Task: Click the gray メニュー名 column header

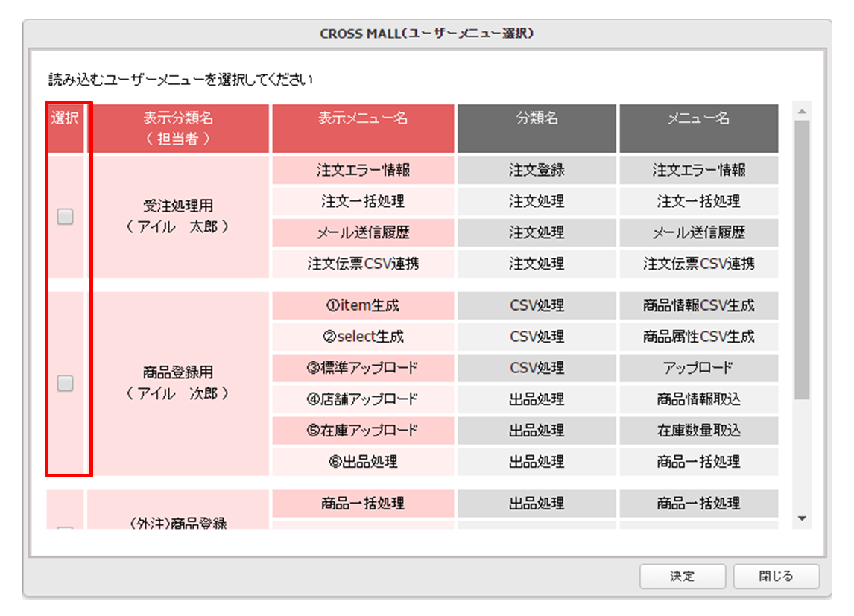Action: 699,128
